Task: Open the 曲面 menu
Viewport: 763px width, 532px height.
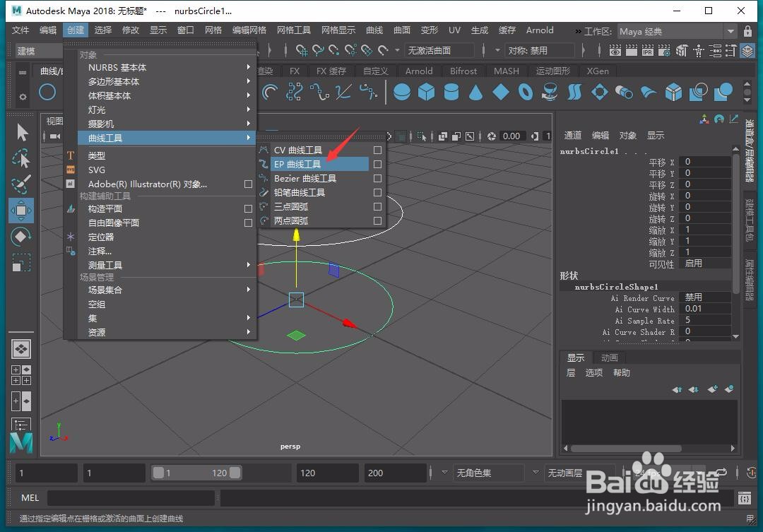Action: point(402,30)
